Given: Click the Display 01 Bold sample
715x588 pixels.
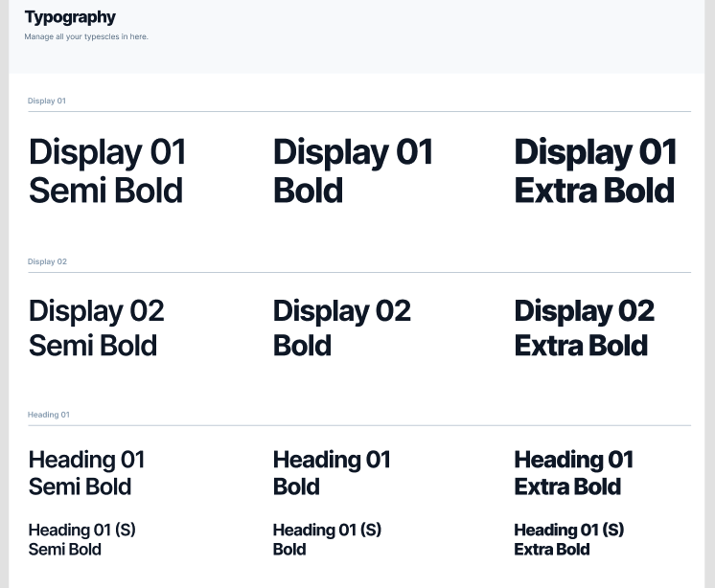Looking at the screenshot, I should point(353,170).
